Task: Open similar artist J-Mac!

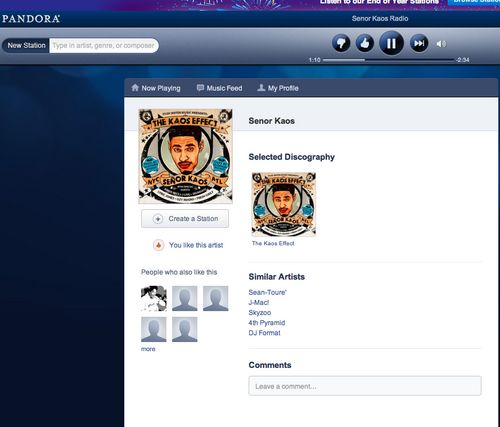Action: click(x=259, y=303)
